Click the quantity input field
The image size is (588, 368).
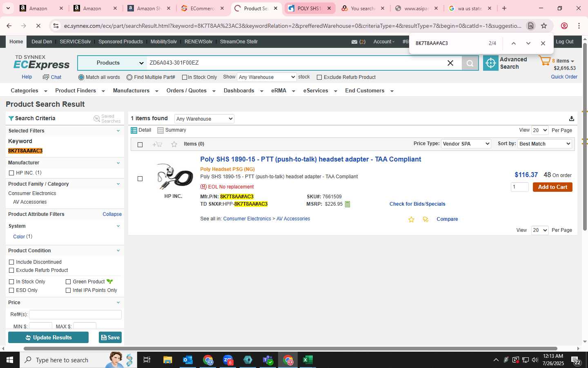pyautogui.click(x=519, y=187)
